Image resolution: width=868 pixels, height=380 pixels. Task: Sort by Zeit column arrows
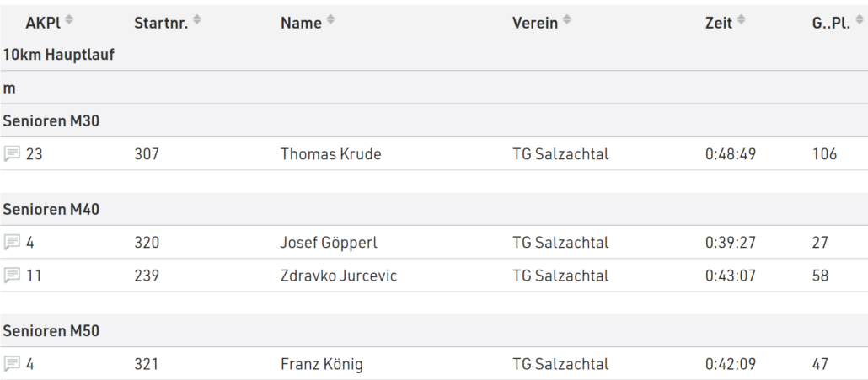[741, 20]
